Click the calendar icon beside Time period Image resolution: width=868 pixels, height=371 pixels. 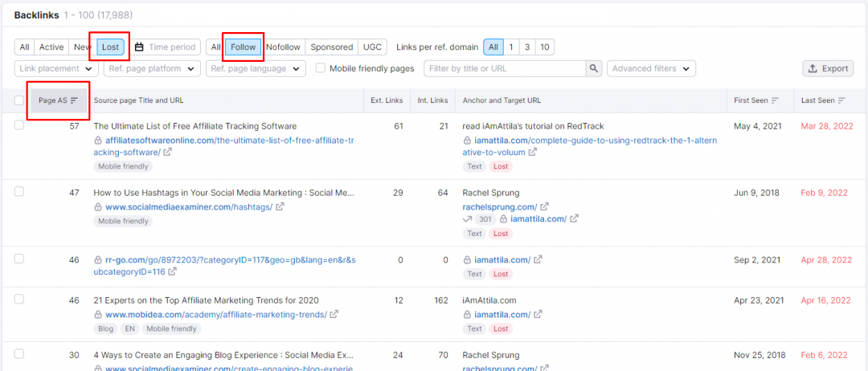click(139, 47)
